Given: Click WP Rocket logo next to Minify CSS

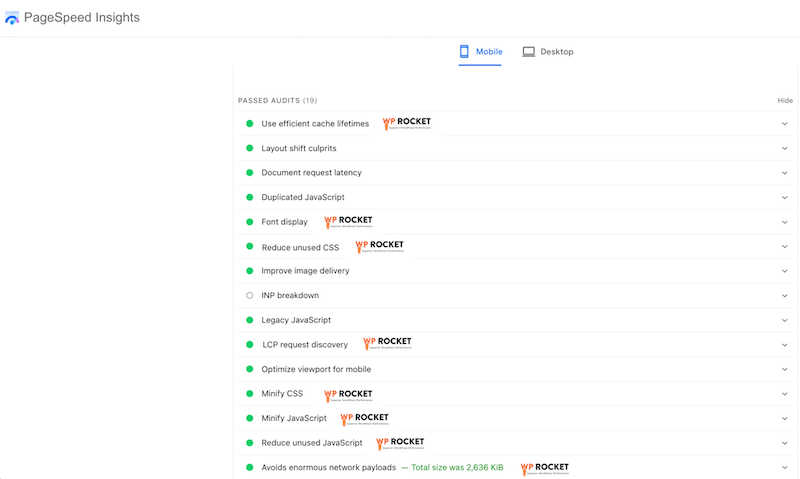Looking at the screenshot, I should pos(347,394).
